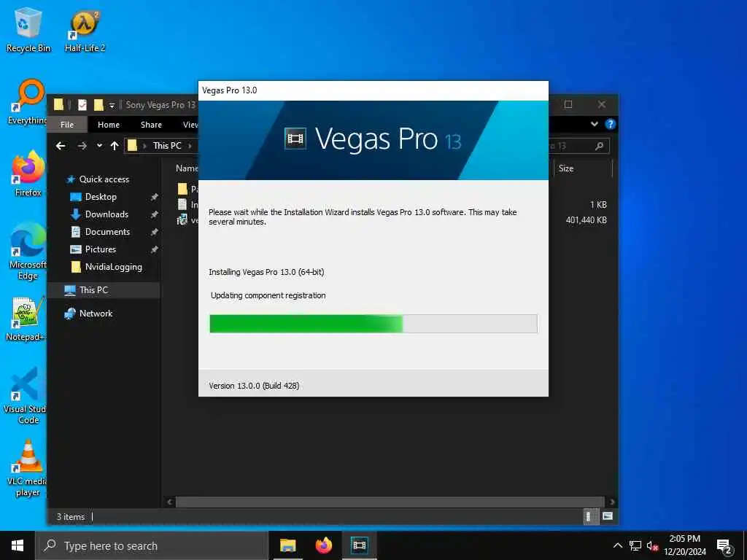Viewport: 747px width, 560px height.
Task: Click the pin icon beside Documents
Action: pyautogui.click(x=154, y=232)
